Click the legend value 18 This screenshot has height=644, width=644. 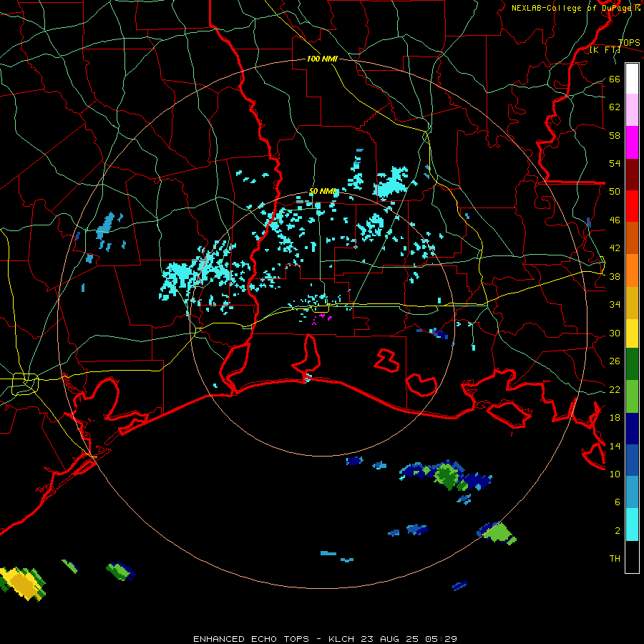tap(615, 418)
